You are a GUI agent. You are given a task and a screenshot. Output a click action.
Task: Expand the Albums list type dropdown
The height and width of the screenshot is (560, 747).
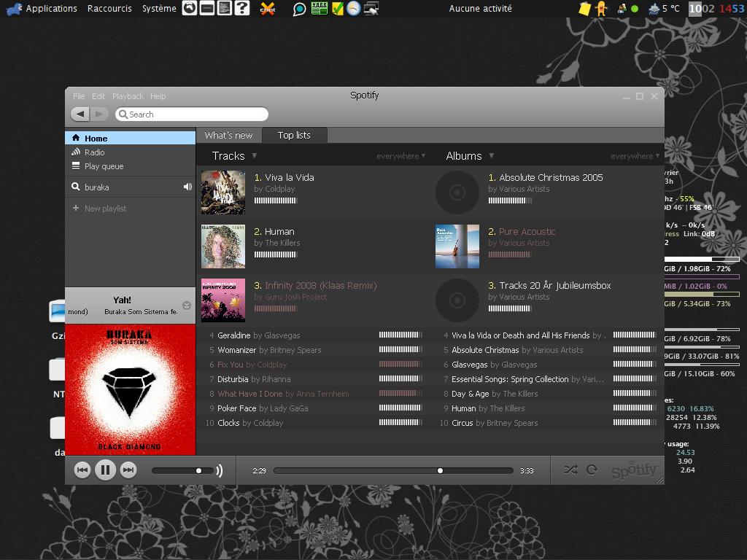pos(491,155)
